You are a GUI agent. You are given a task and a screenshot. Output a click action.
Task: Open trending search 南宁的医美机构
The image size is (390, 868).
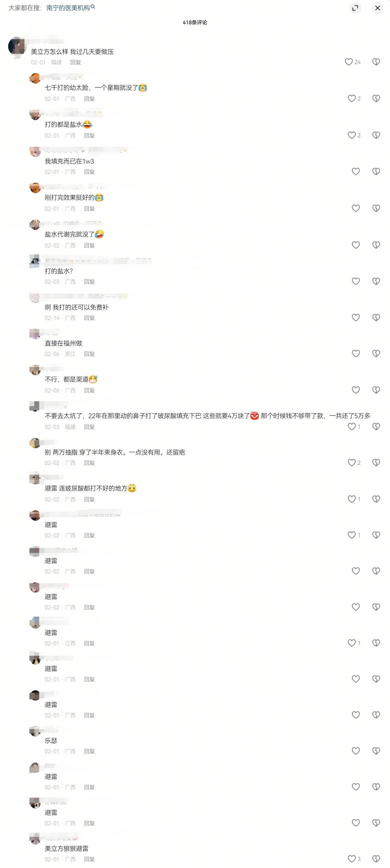tap(68, 8)
